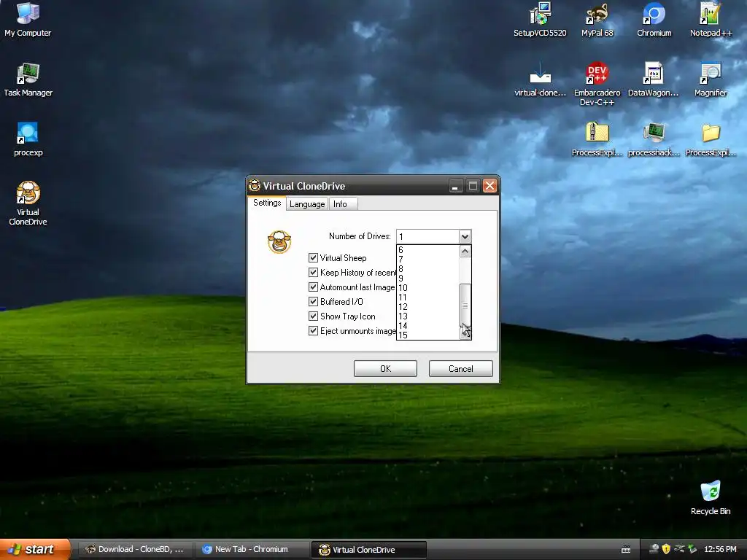The image size is (747, 560).
Task: Launch procexp desktop shortcut
Action: [28, 139]
